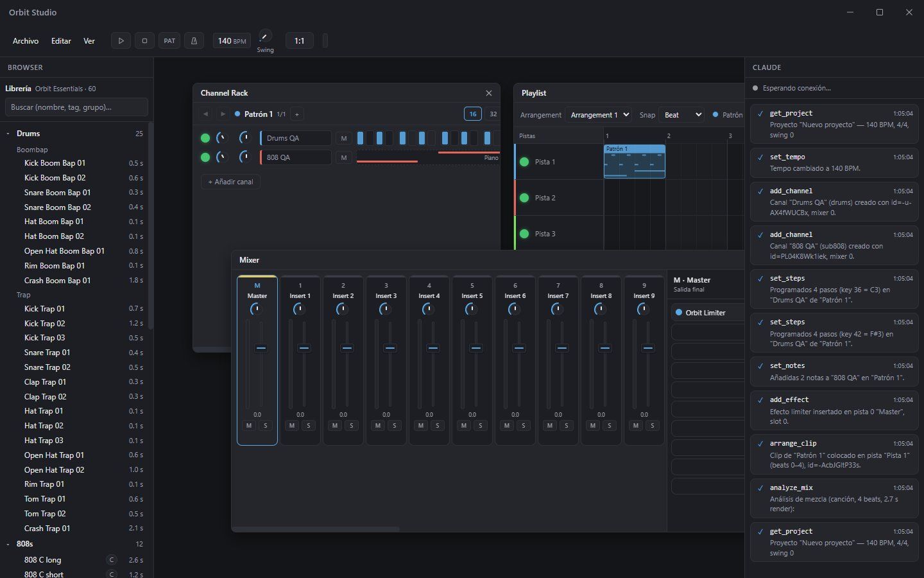
Task: Click the Añadir canal button
Action: (230, 182)
